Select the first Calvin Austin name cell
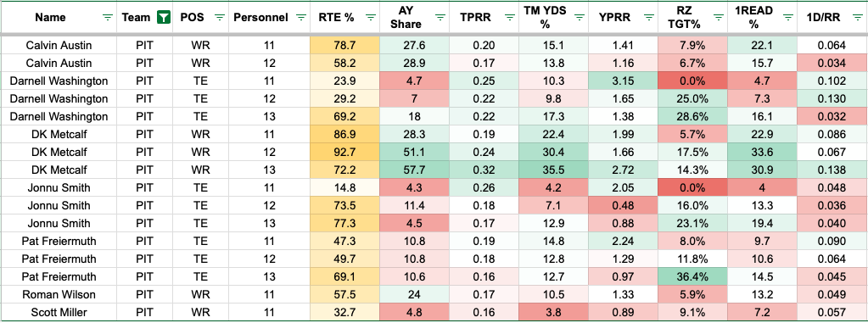The image size is (868, 323). click(59, 45)
